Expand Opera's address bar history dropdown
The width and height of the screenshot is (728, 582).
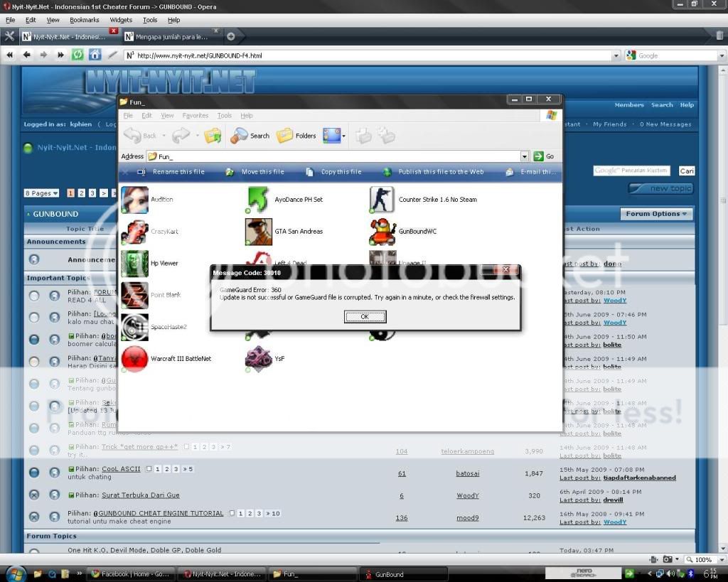[x=616, y=55]
